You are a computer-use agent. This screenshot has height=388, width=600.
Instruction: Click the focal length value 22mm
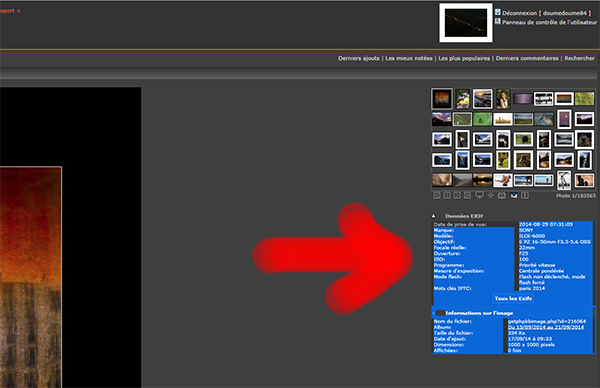pos(527,248)
